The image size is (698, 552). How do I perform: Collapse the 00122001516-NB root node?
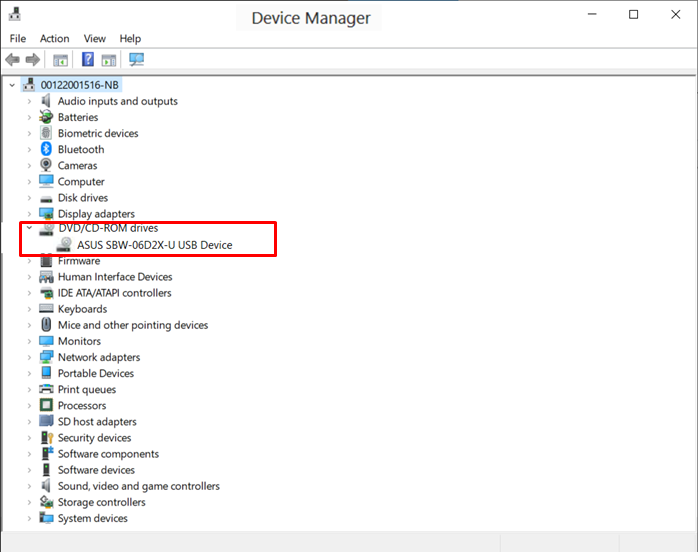coord(12,85)
